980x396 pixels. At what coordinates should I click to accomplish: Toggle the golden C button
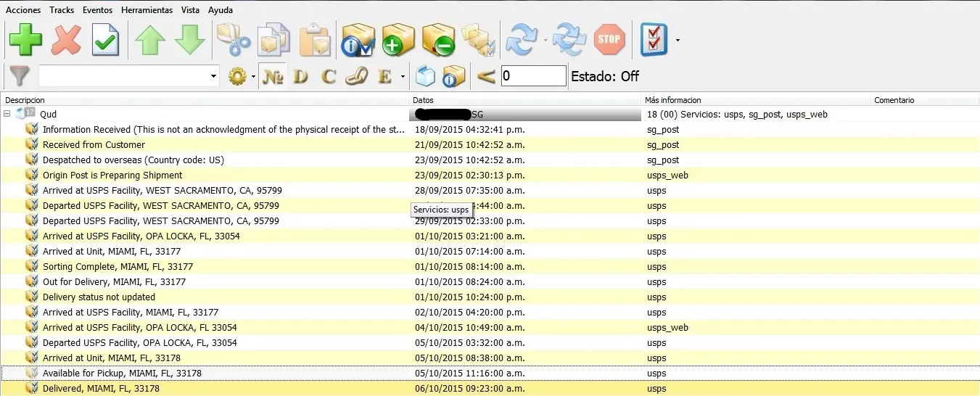(329, 75)
